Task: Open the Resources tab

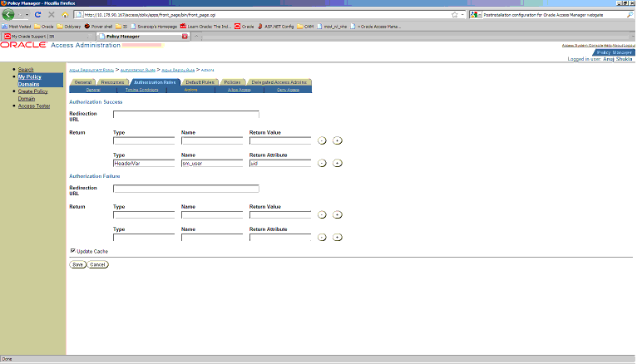Action: (112, 82)
